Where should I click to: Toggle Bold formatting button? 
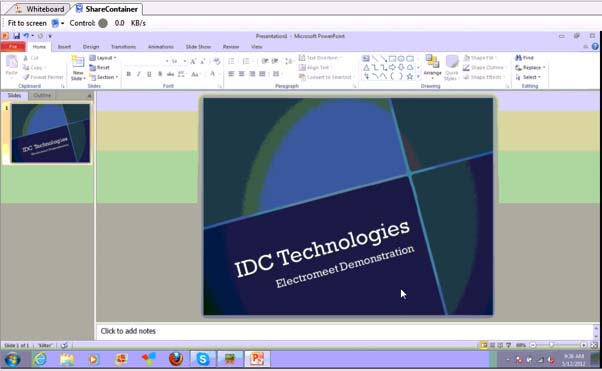pyautogui.click(x=129, y=74)
